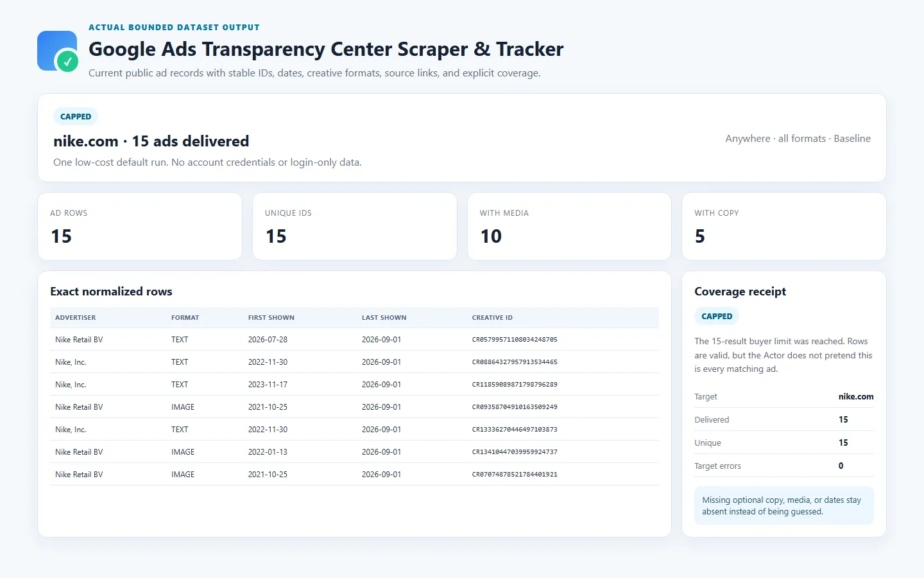Click the Target errors value 0
This screenshot has width=924, height=578.
point(841,466)
